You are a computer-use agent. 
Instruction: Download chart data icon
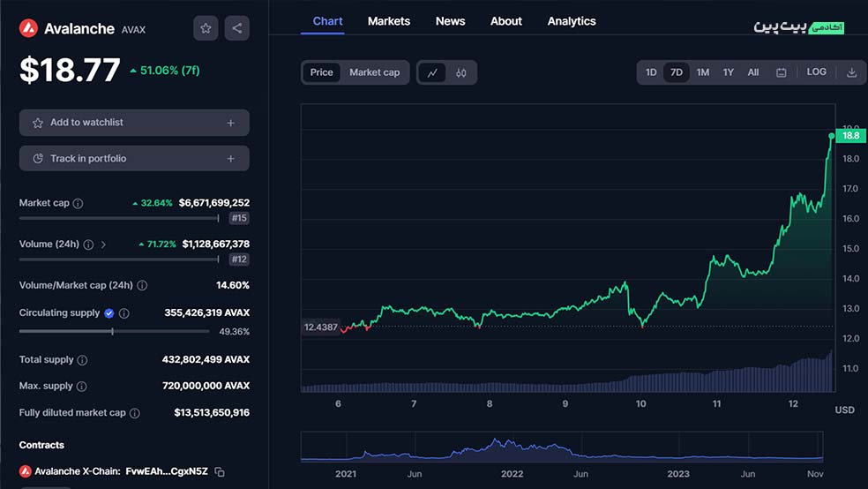click(x=852, y=72)
